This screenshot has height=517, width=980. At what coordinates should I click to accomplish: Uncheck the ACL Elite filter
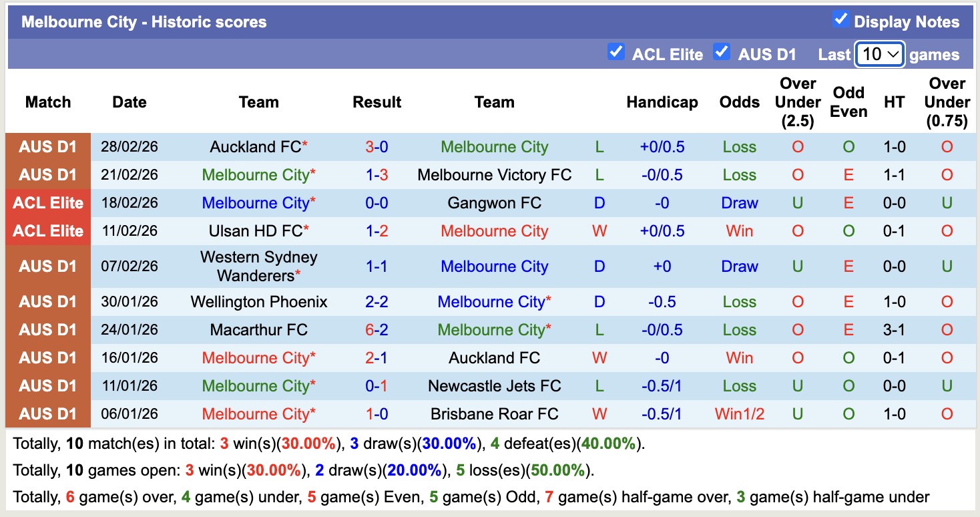(x=615, y=53)
